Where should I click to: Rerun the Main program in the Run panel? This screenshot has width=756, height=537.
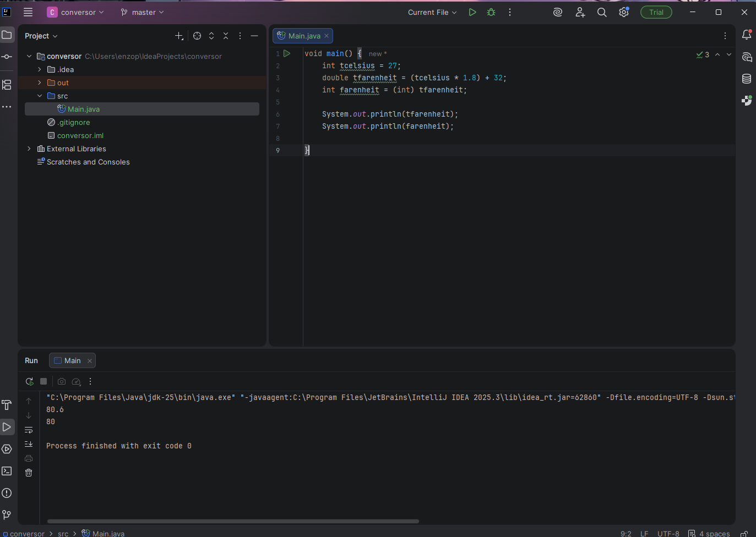(x=29, y=381)
